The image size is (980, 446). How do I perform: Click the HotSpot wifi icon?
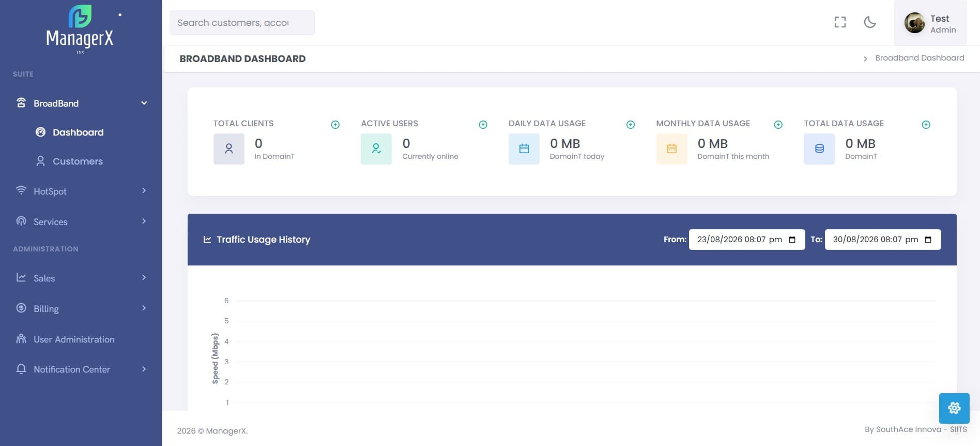(21, 190)
